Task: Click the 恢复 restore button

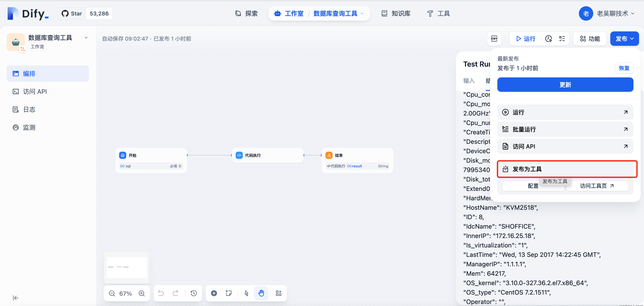Action: click(x=624, y=68)
